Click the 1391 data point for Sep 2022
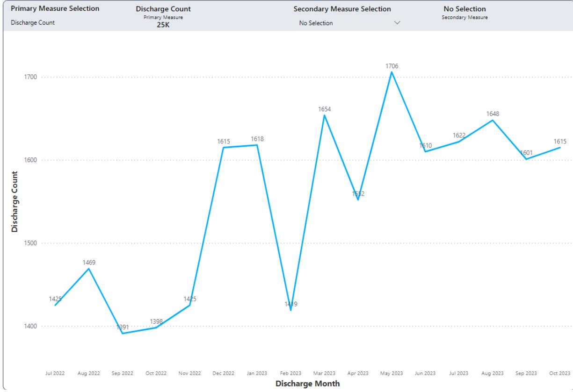 tap(123, 333)
